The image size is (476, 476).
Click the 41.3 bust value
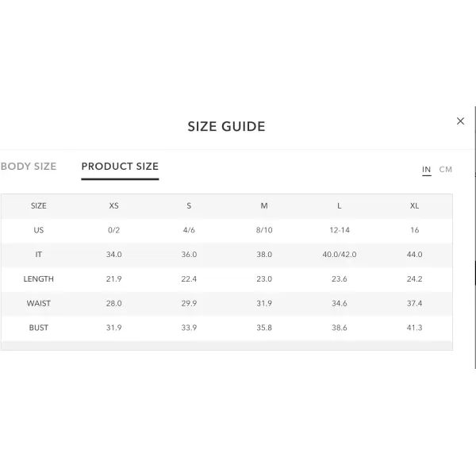(x=414, y=328)
